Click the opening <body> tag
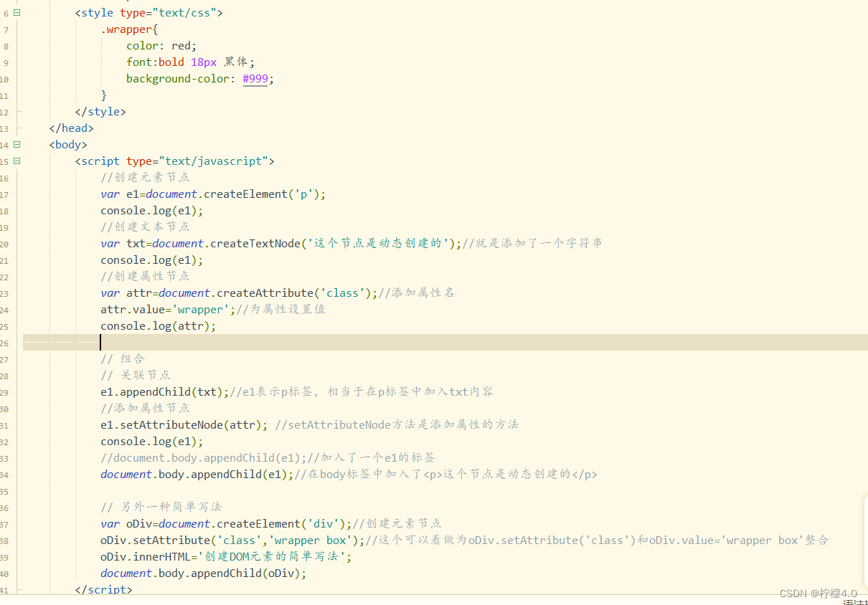The height and width of the screenshot is (605, 868). [x=68, y=145]
